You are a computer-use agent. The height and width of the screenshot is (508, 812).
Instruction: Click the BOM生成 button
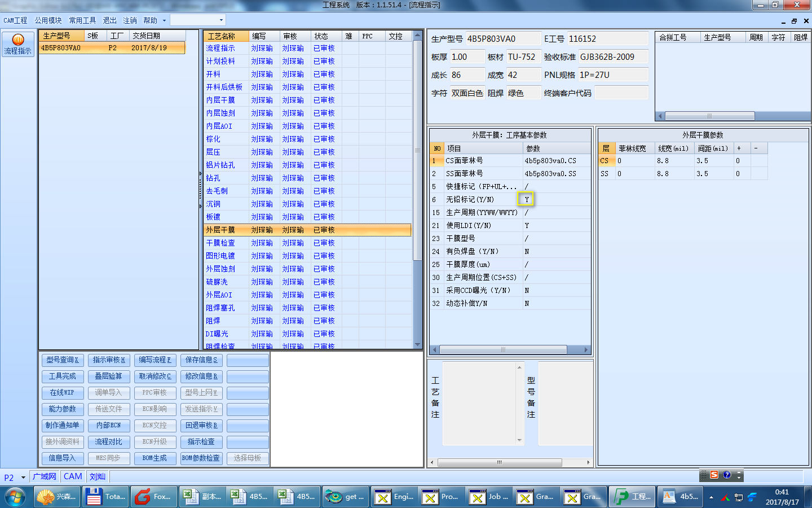[x=155, y=458]
